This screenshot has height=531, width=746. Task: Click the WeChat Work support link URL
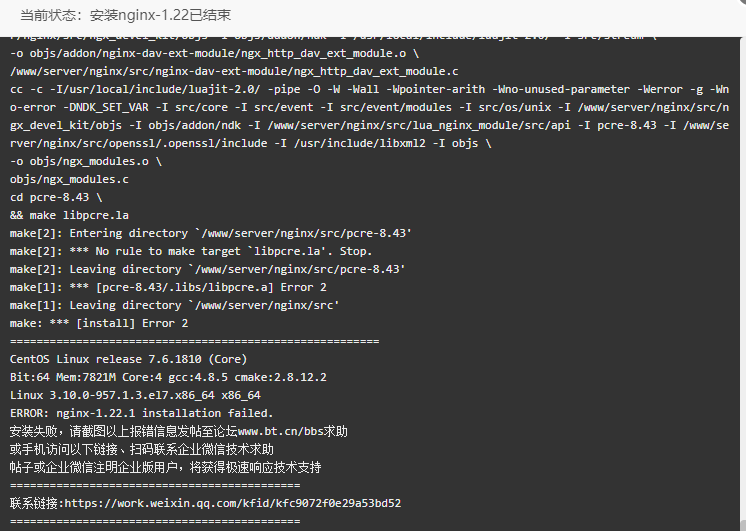(233, 503)
